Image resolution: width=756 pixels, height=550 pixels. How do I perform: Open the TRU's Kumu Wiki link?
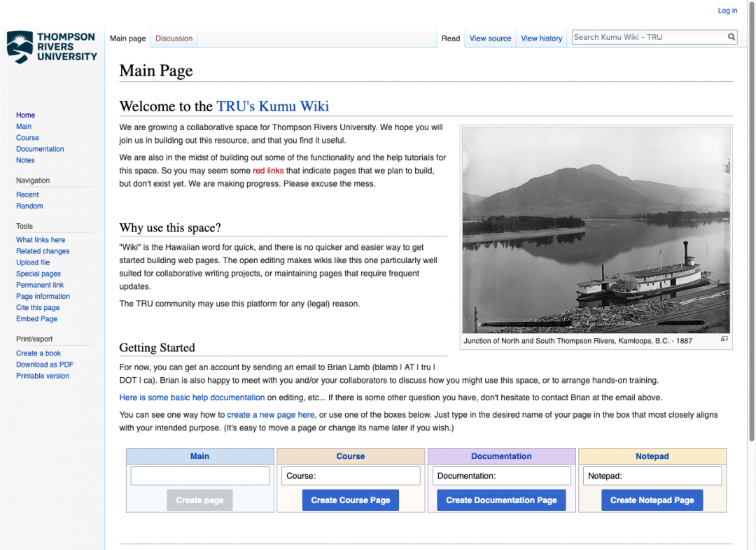click(x=272, y=106)
